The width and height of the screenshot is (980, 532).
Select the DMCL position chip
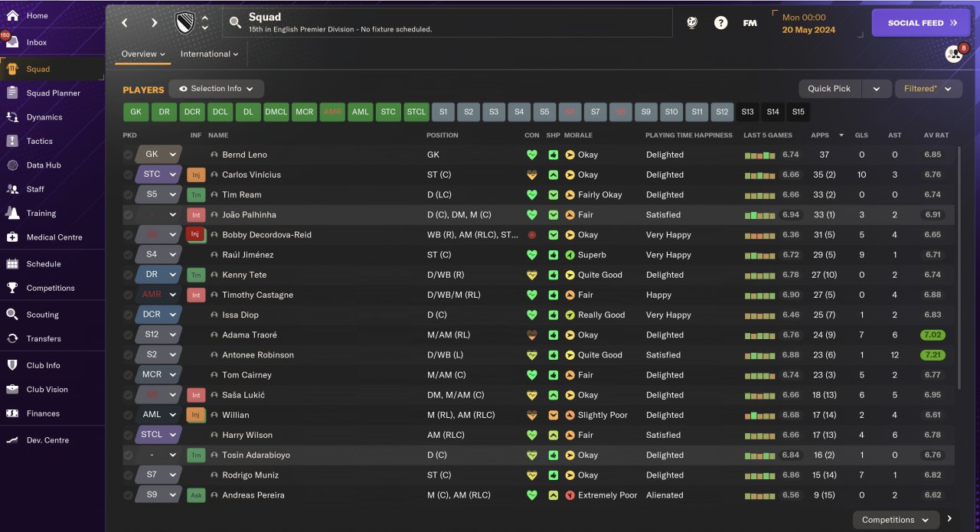pos(276,112)
